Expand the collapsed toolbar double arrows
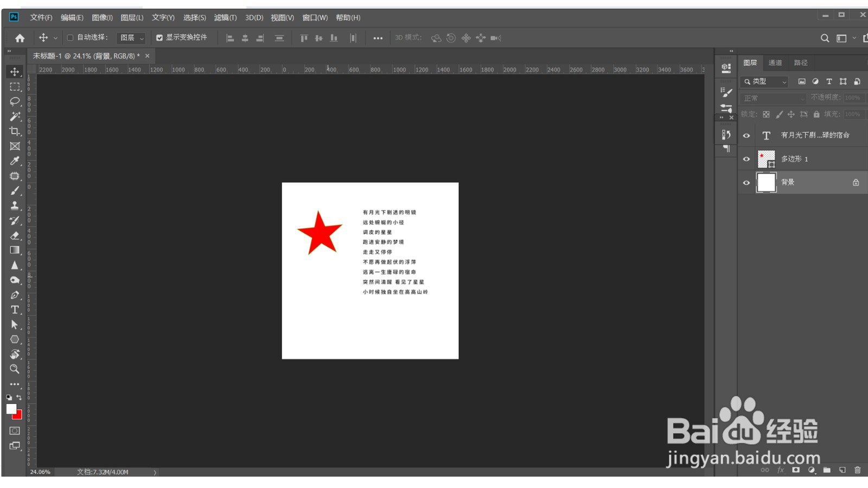 click(x=9, y=52)
